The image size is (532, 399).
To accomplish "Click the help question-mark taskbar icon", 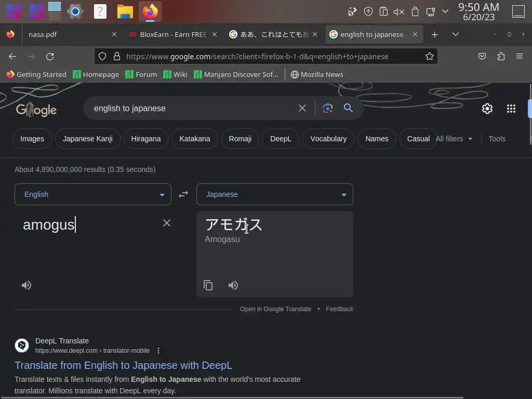I will point(100,11).
